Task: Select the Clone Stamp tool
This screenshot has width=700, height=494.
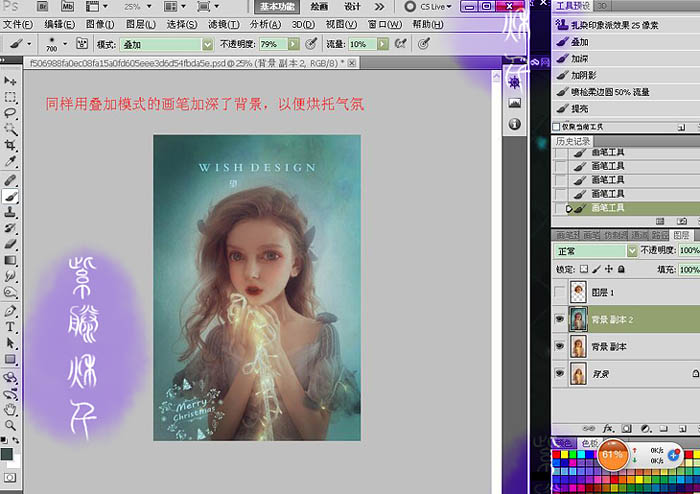Action: (10, 212)
